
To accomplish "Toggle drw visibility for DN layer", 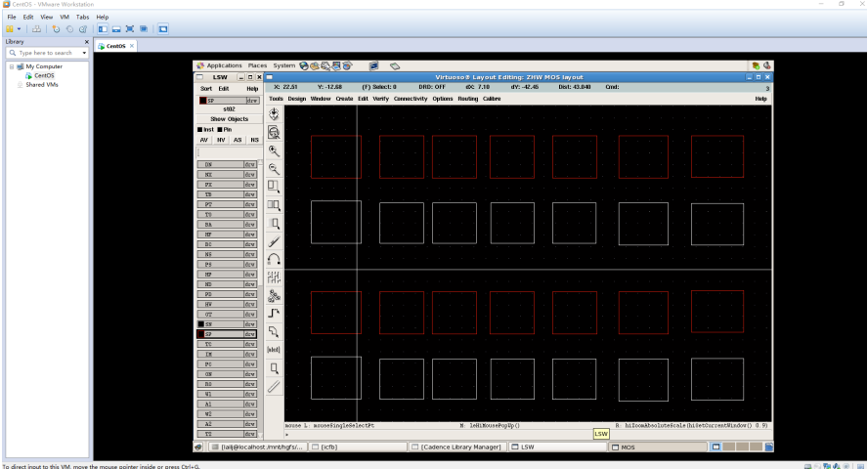I will coord(250,164).
